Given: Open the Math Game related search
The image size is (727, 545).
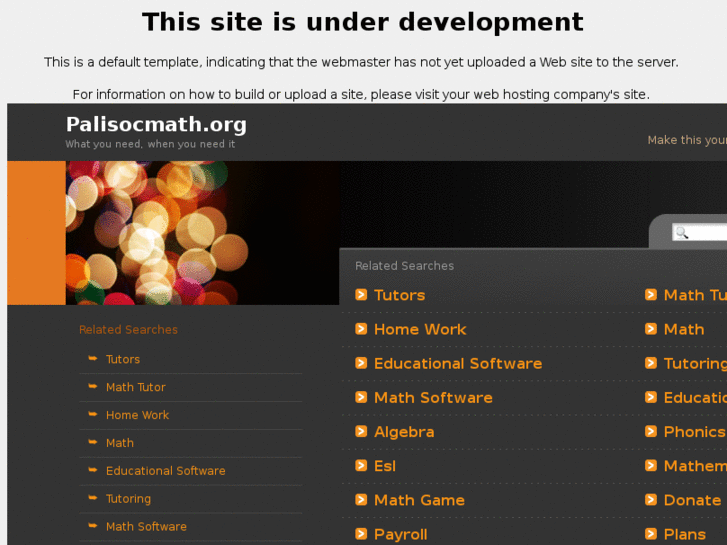Looking at the screenshot, I should (x=419, y=500).
